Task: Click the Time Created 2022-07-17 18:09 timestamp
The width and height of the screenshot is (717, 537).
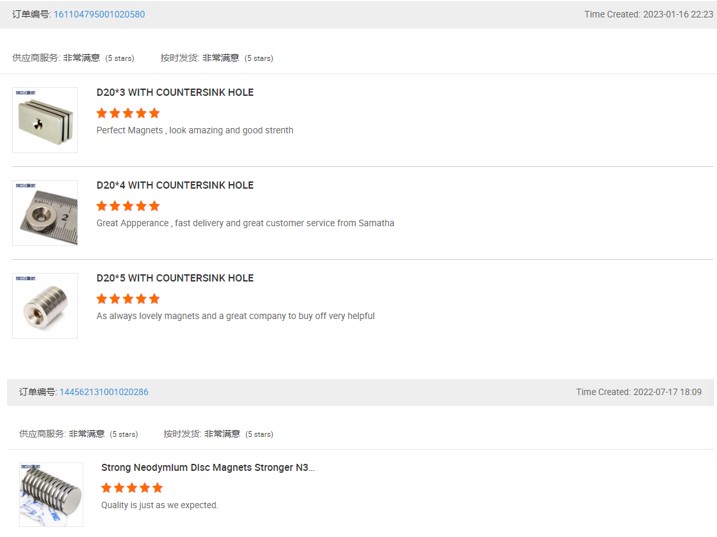Action: (638, 392)
